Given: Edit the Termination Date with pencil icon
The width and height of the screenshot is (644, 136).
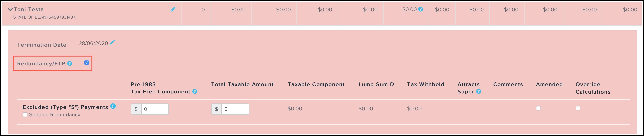Looking at the screenshot, I should click(112, 43).
